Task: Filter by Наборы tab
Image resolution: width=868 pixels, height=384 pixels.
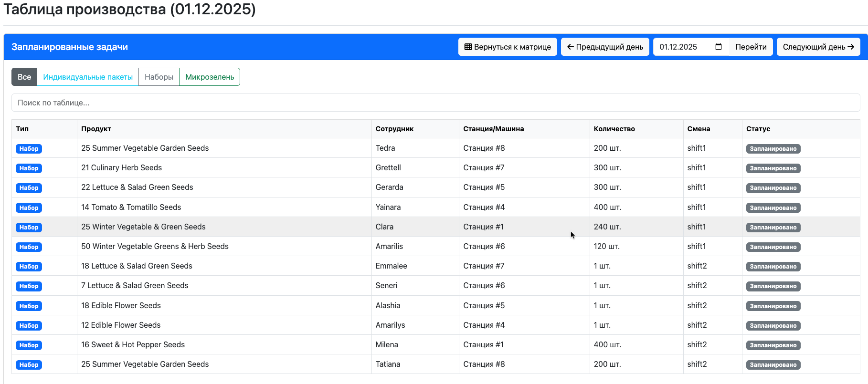Action: 159,77
